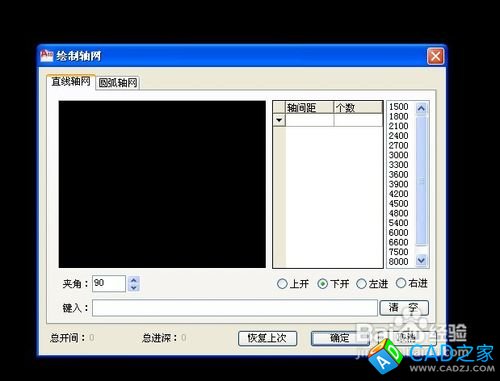500x381 pixels.
Task: Select the 左进 radio option
Action: 372,284
